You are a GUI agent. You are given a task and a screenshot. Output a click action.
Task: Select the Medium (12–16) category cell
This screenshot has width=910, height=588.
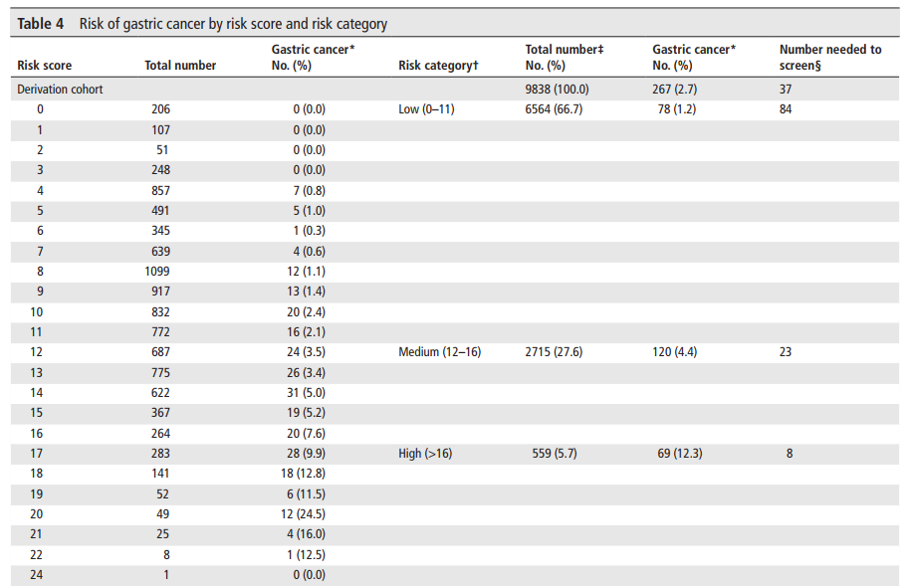coord(439,352)
